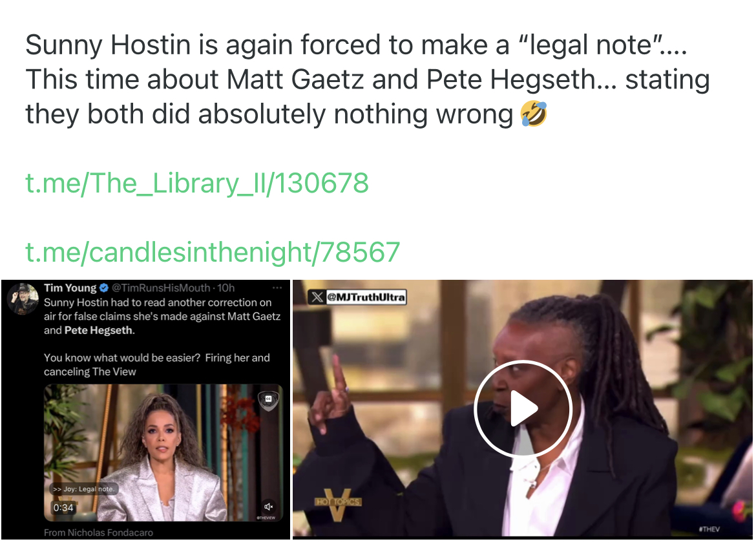Image resolution: width=756 pixels, height=546 pixels.
Task: Click the CC closed captions badge on tweet video
Action: (269, 399)
